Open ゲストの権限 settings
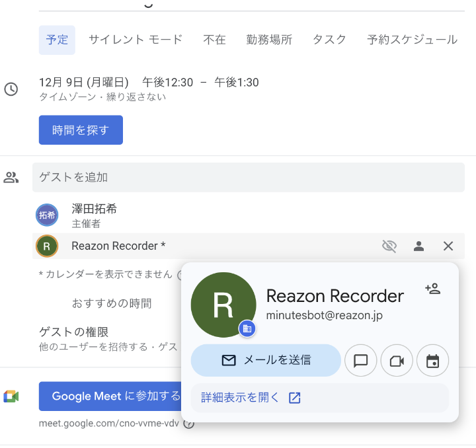 point(74,332)
